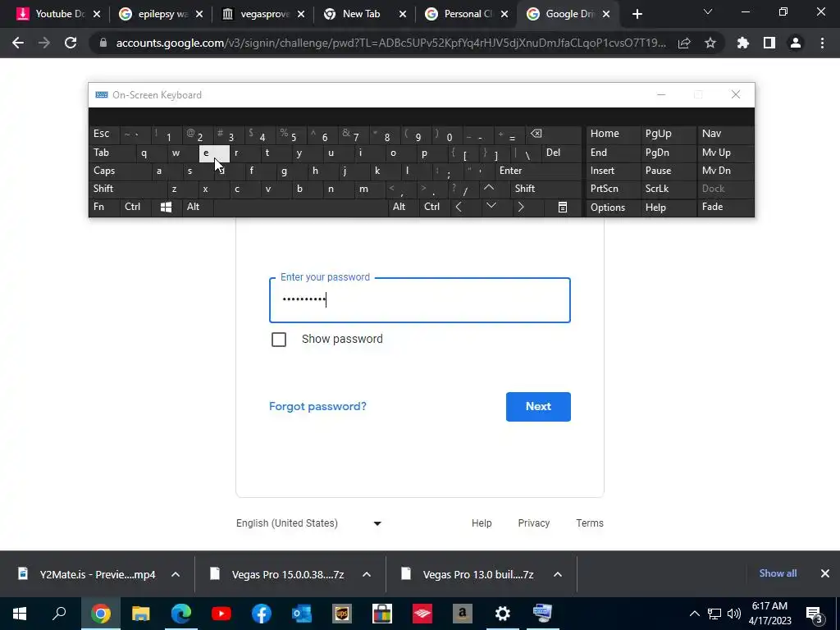Image resolution: width=840 pixels, height=630 pixels.
Task: Toggle Fn key on keyboard
Action: point(104,207)
